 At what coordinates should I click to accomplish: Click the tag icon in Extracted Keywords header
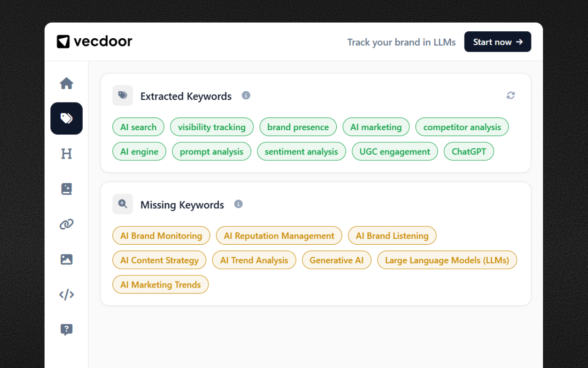coord(122,95)
